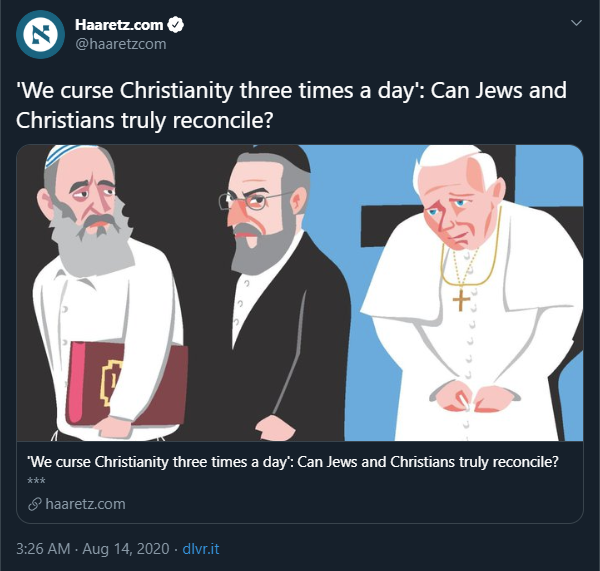Expand the tweet options chevron
The image size is (600, 571).
tap(576, 23)
